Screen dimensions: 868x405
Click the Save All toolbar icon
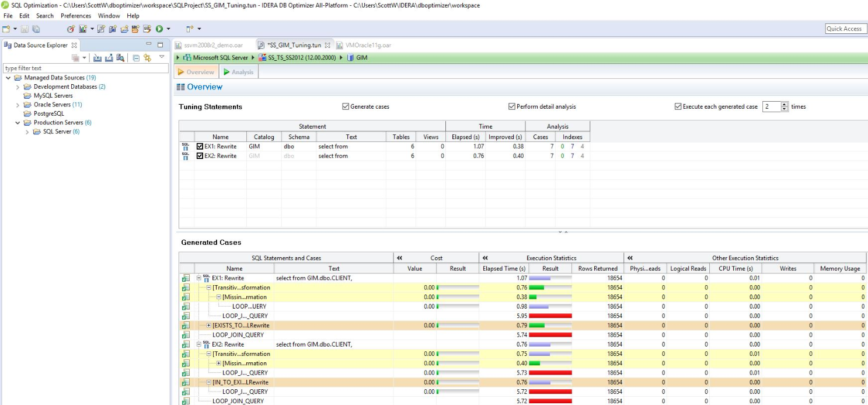tap(36, 29)
